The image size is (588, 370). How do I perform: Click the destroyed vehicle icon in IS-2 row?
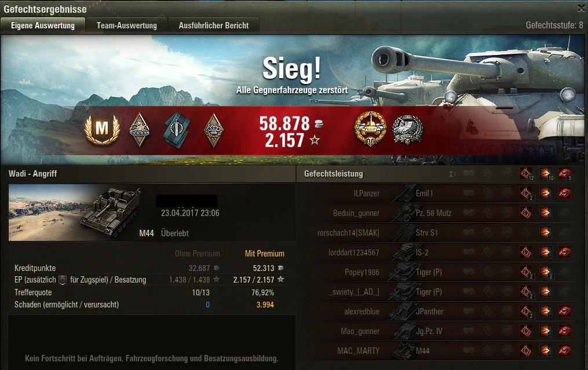(564, 252)
